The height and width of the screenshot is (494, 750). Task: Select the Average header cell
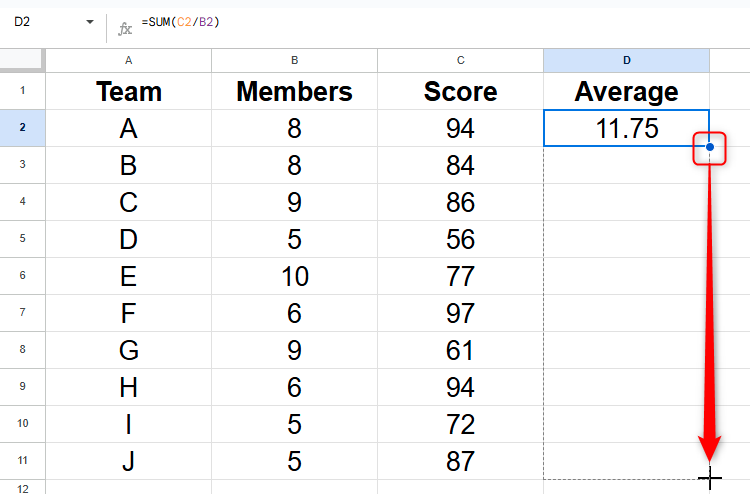coord(626,92)
